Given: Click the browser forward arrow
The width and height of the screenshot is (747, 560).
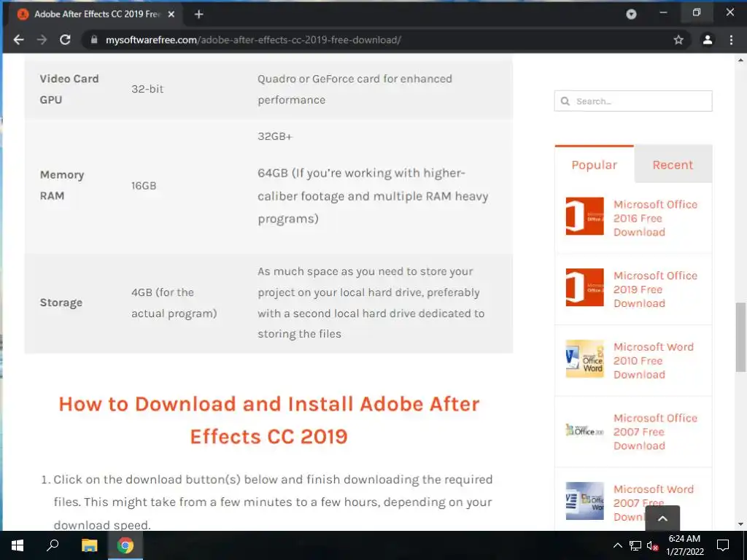Looking at the screenshot, I should pyautogui.click(x=42, y=40).
